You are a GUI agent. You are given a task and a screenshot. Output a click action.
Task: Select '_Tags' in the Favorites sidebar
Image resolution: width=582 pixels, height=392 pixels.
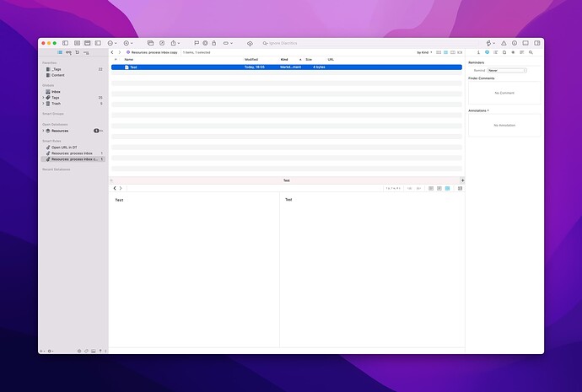point(73,69)
